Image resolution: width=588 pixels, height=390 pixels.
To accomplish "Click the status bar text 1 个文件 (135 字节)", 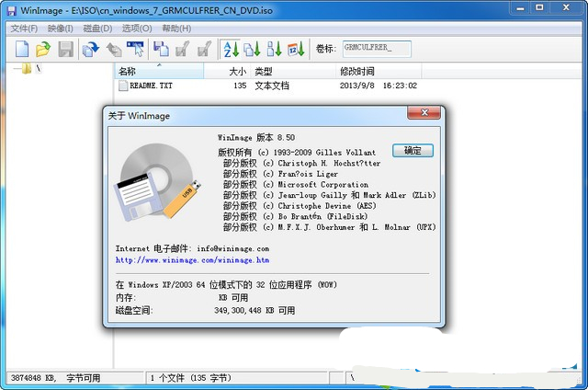I will point(191,378).
